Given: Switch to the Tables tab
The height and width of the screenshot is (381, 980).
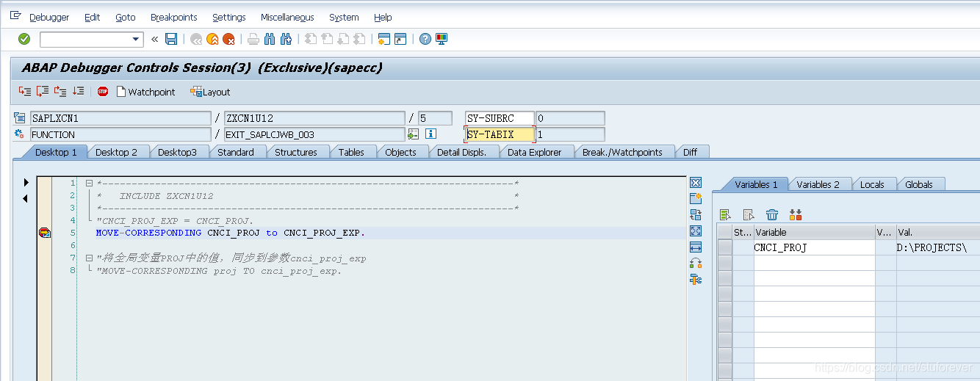Looking at the screenshot, I should (x=351, y=152).
